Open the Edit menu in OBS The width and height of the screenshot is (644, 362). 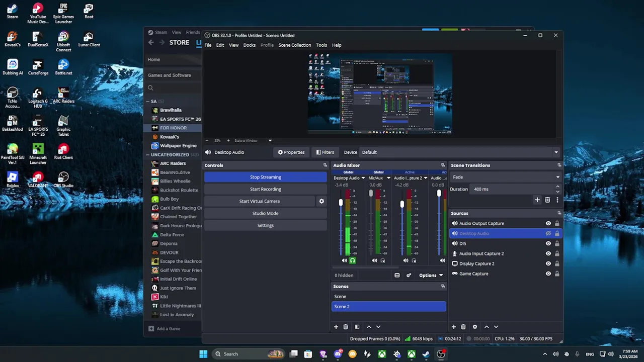coord(220,45)
